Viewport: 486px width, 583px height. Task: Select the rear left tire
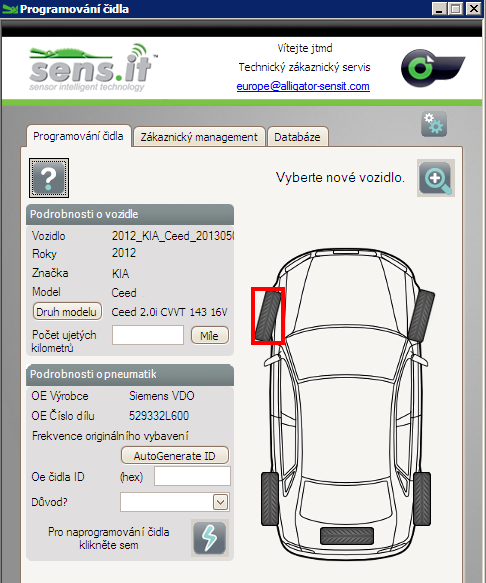(270, 499)
